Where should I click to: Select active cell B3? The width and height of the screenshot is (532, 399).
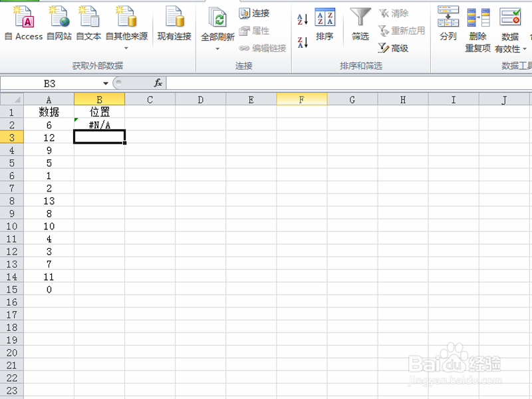(99, 137)
